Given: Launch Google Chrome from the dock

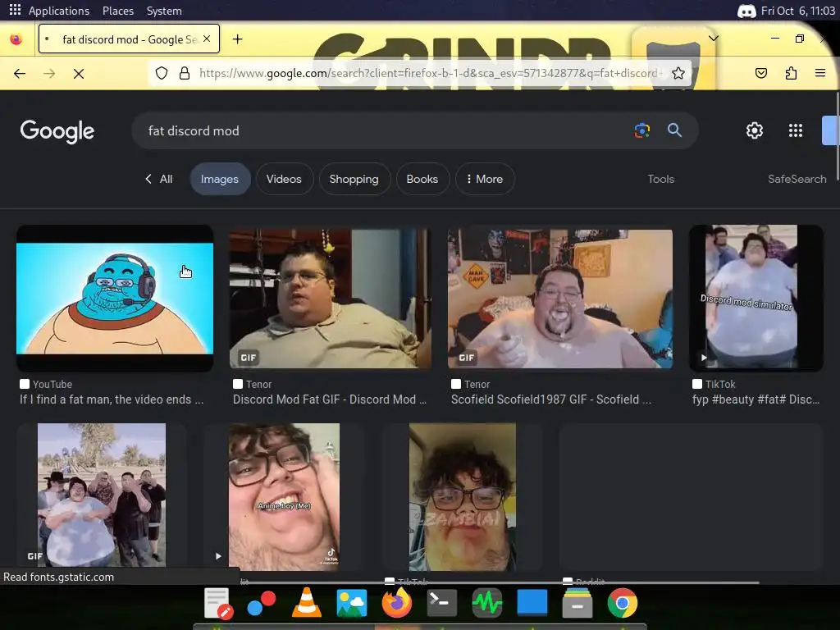Looking at the screenshot, I should [x=623, y=603].
